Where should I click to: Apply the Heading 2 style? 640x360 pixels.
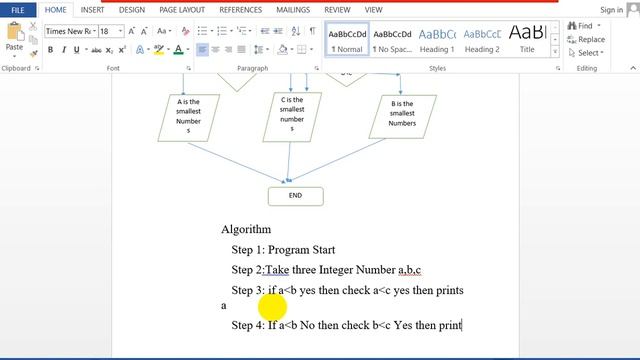tap(482, 40)
